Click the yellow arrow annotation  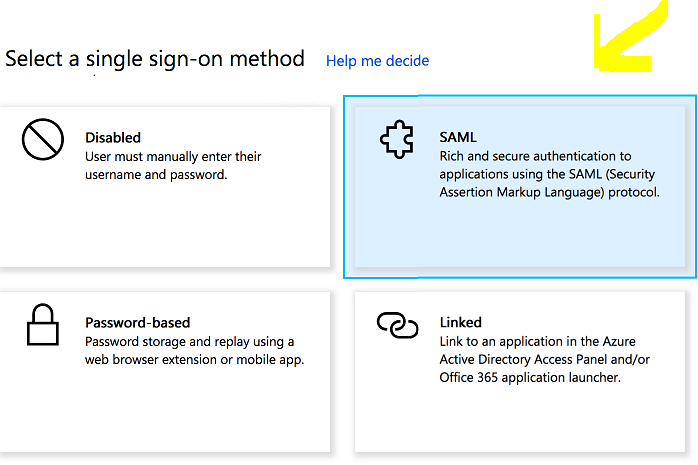pos(631,38)
